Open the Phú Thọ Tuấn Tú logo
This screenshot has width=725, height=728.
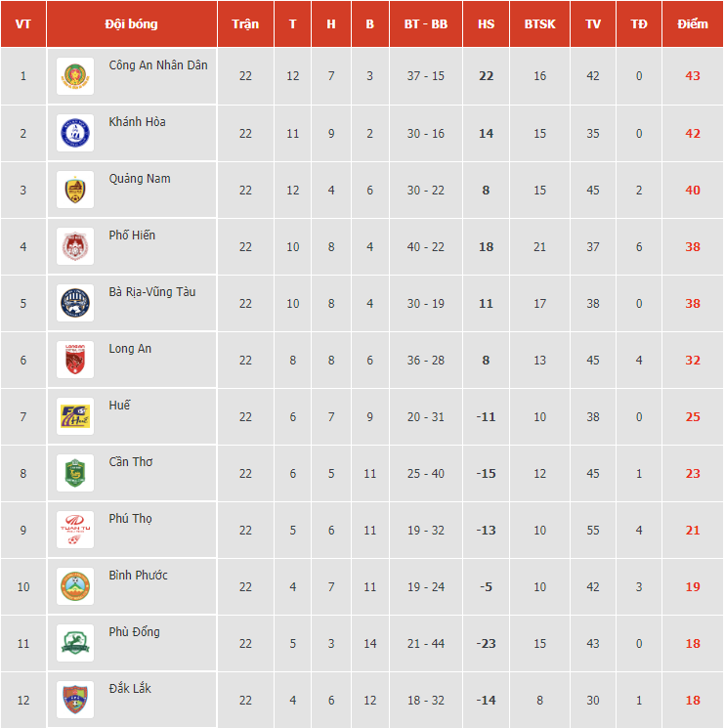coord(75,530)
